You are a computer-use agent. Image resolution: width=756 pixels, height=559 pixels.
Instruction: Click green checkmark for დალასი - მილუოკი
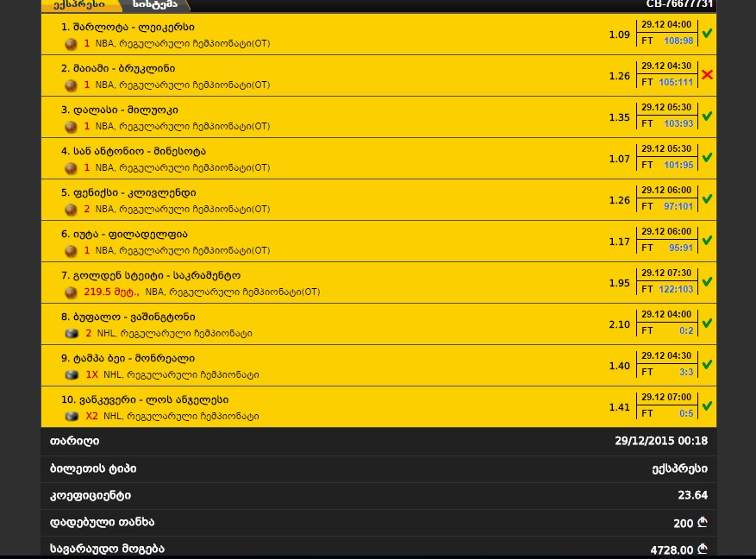(707, 116)
